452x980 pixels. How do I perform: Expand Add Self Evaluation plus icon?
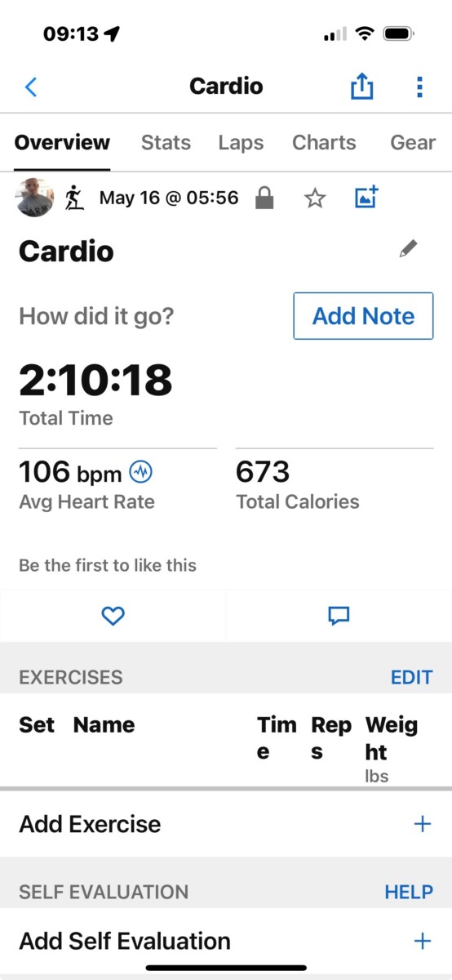423,941
